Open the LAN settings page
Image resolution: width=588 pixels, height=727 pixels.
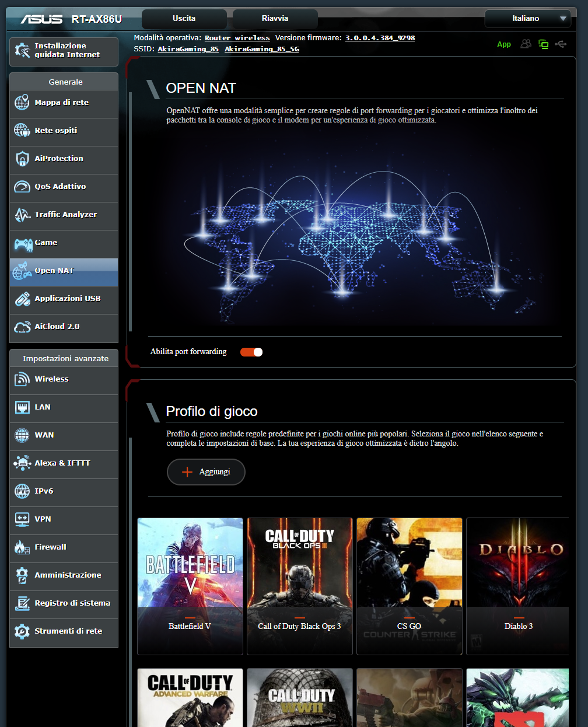[64, 408]
